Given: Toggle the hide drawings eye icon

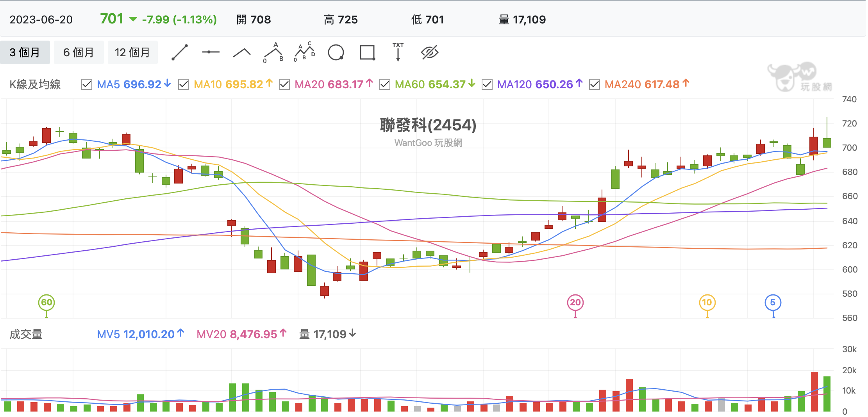Looking at the screenshot, I should pos(430,52).
